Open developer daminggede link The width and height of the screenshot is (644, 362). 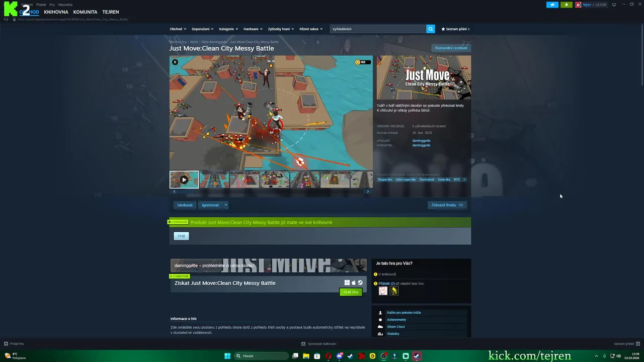(421, 141)
